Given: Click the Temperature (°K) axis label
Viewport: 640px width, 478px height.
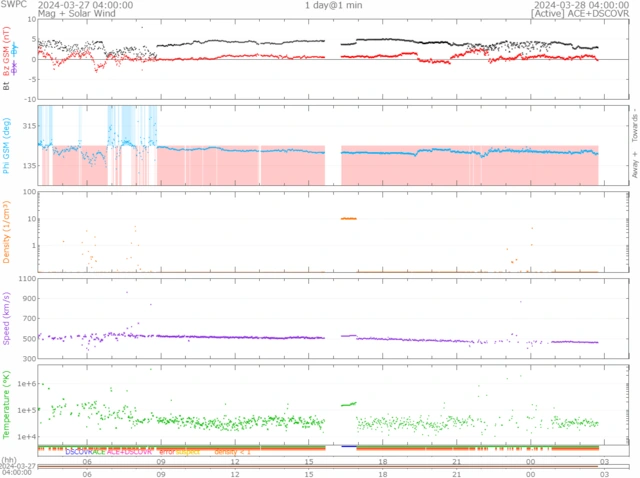Looking at the screenshot, I should click(x=8, y=405).
